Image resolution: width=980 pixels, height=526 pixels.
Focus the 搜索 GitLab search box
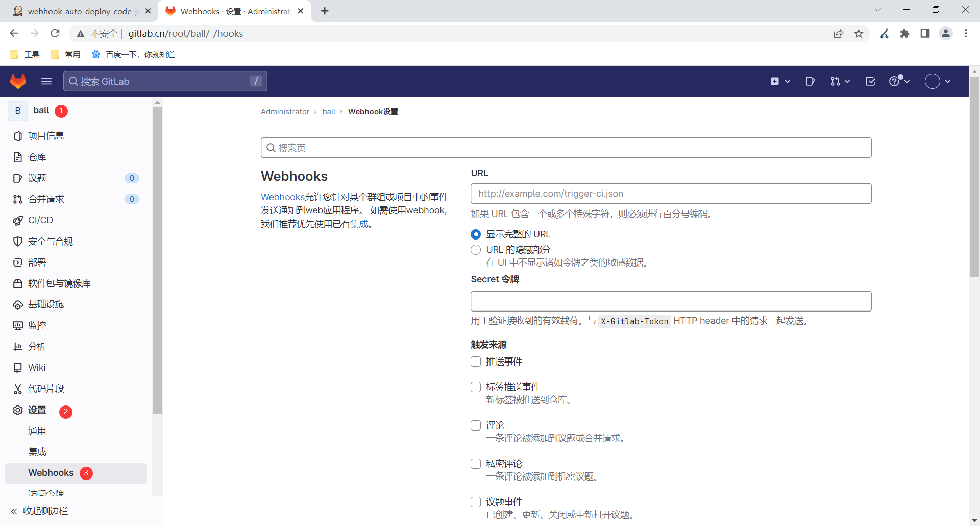[x=165, y=81]
